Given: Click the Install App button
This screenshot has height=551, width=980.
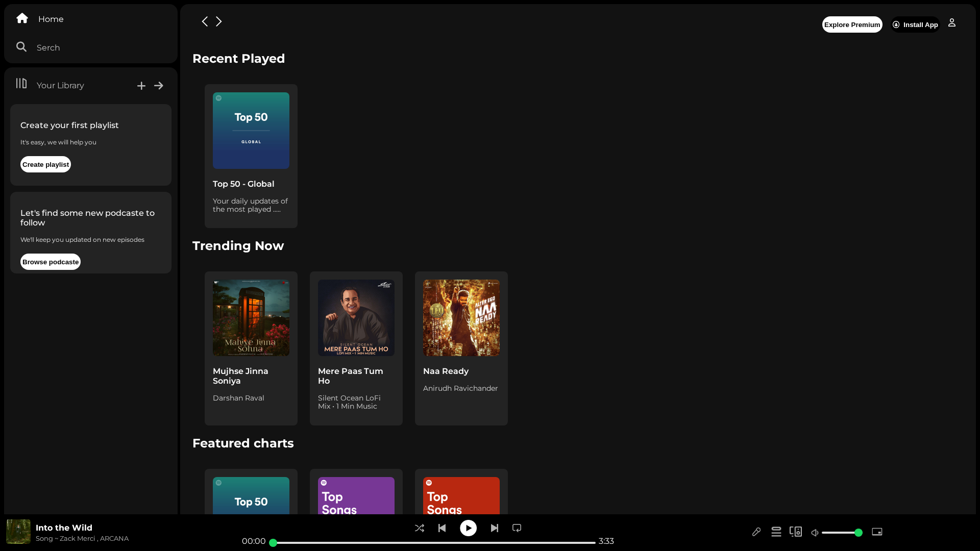Looking at the screenshot, I should tap(915, 24).
